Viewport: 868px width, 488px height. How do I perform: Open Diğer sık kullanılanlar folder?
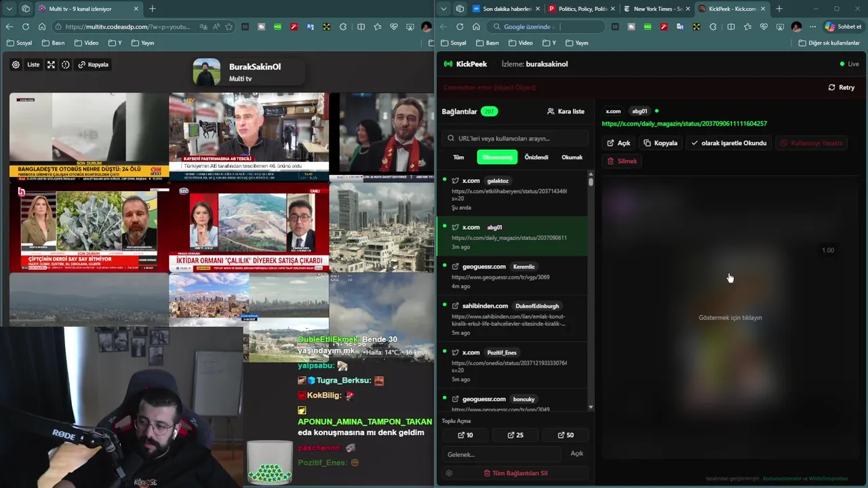[x=829, y=43]
